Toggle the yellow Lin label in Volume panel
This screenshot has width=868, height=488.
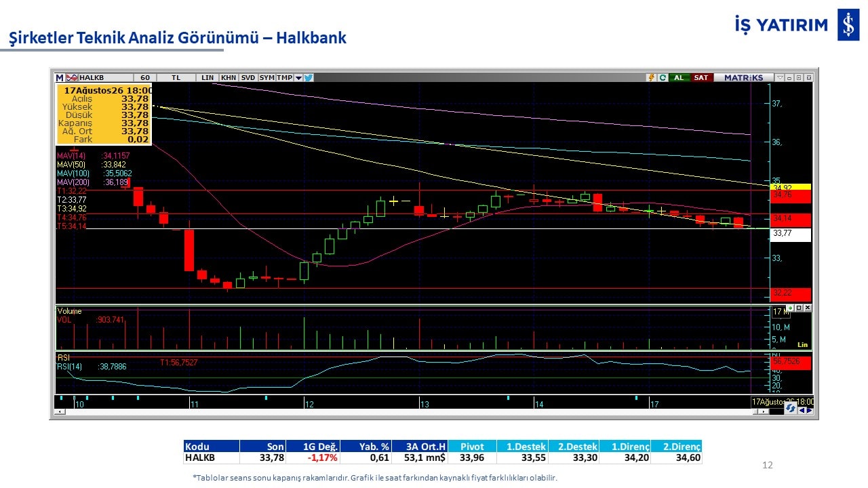(x=802, y=344)
